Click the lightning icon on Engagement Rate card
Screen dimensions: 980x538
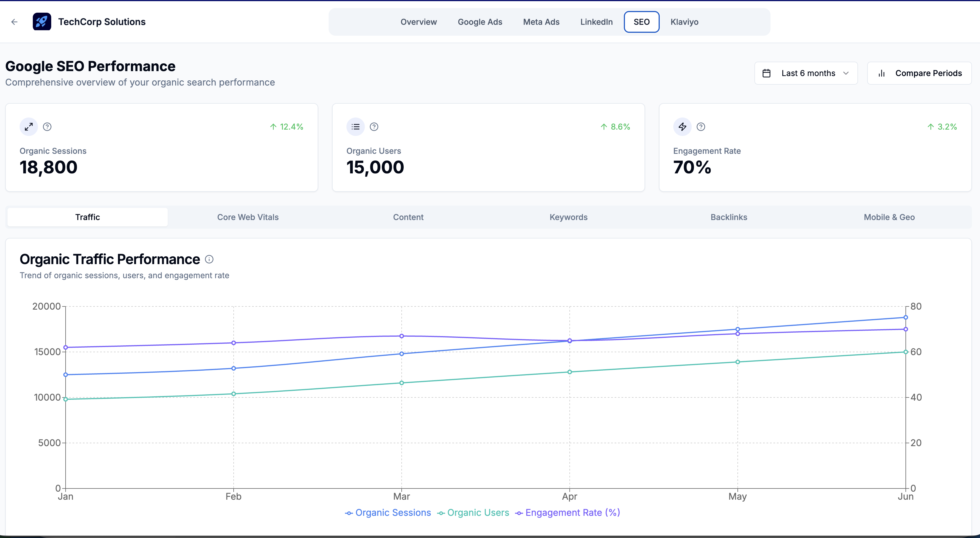coord(682,126)
